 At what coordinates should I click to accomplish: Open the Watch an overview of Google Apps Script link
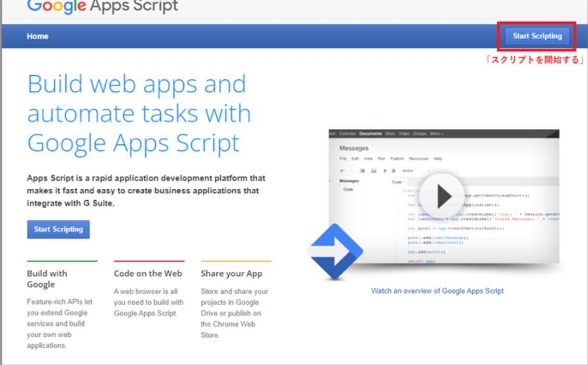pos(437,291)
